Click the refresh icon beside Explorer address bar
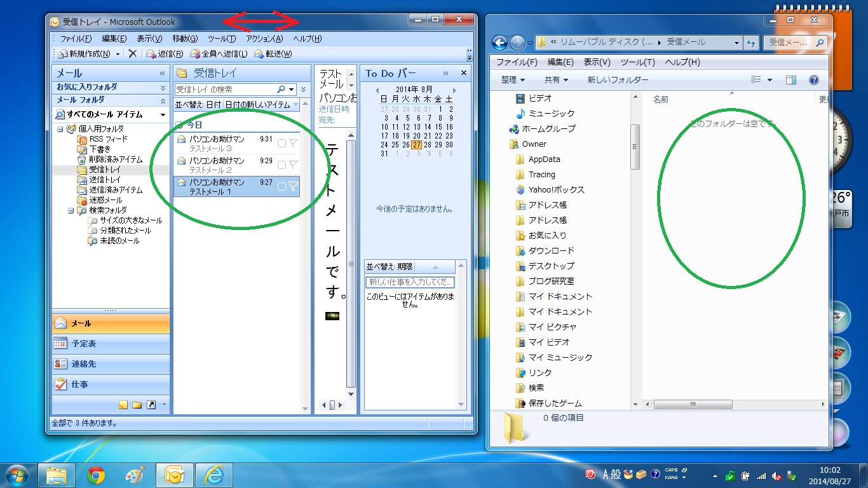The image size is (868, 488). pos(751,43)
